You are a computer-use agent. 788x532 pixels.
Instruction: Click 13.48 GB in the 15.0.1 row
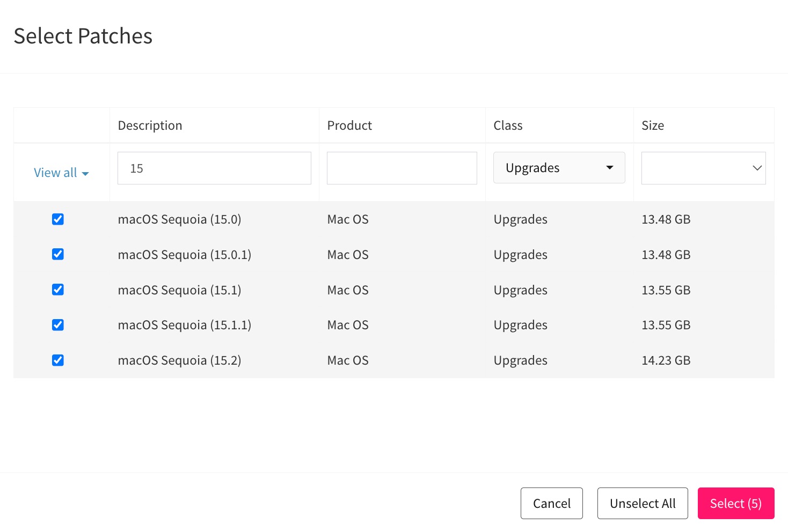(666, 255)
